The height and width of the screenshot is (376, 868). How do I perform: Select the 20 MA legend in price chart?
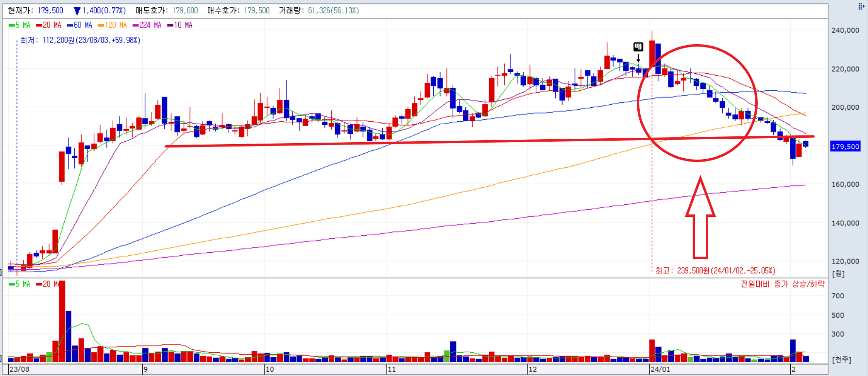[x=49, y=25]
